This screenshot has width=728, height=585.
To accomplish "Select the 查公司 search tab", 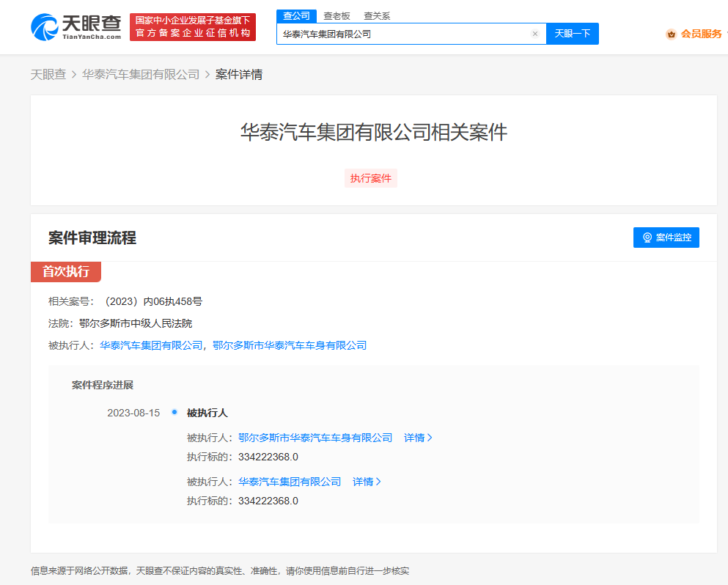I will [x=296, y=16].
